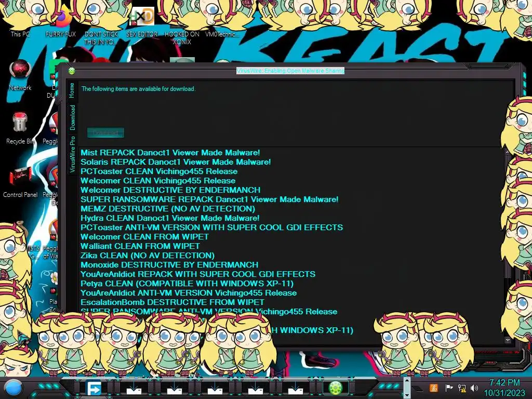The image size is (532, 399).
Task: Select 'Welcomer DESTRUCTIVE BY ENDERMANCH' row
Action: (x=170, y=190)
